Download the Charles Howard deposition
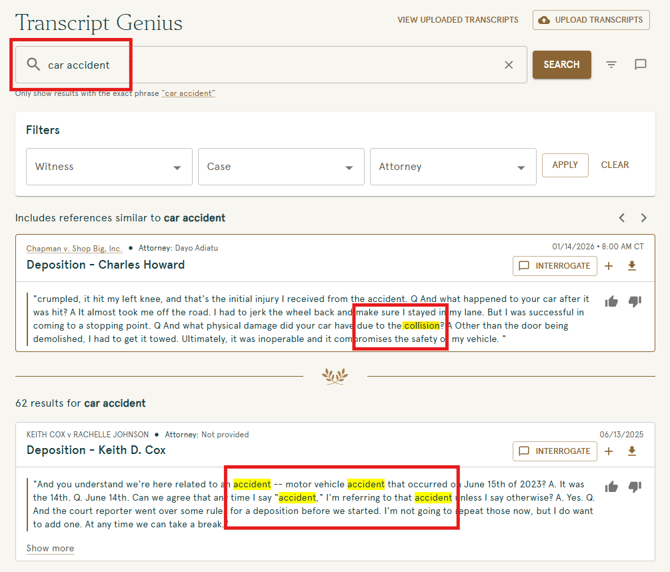Viewport: 670px width, 572px height. (x=632, y=266)
